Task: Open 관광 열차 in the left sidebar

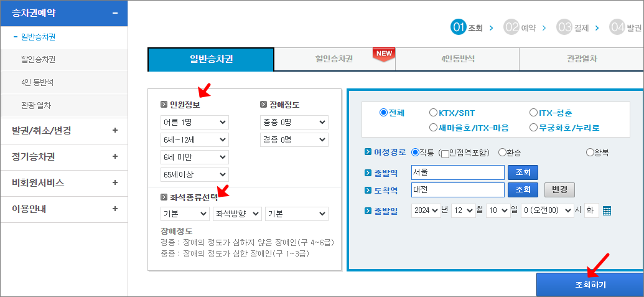Action: 36,106
